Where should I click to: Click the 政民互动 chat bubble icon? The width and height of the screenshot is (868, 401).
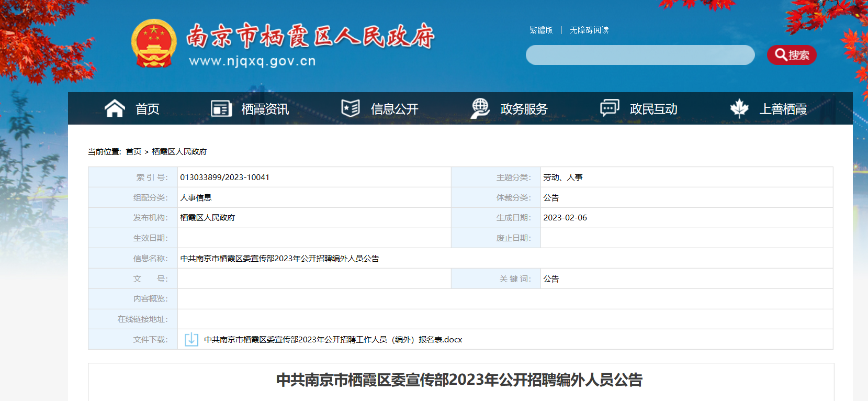610,108
